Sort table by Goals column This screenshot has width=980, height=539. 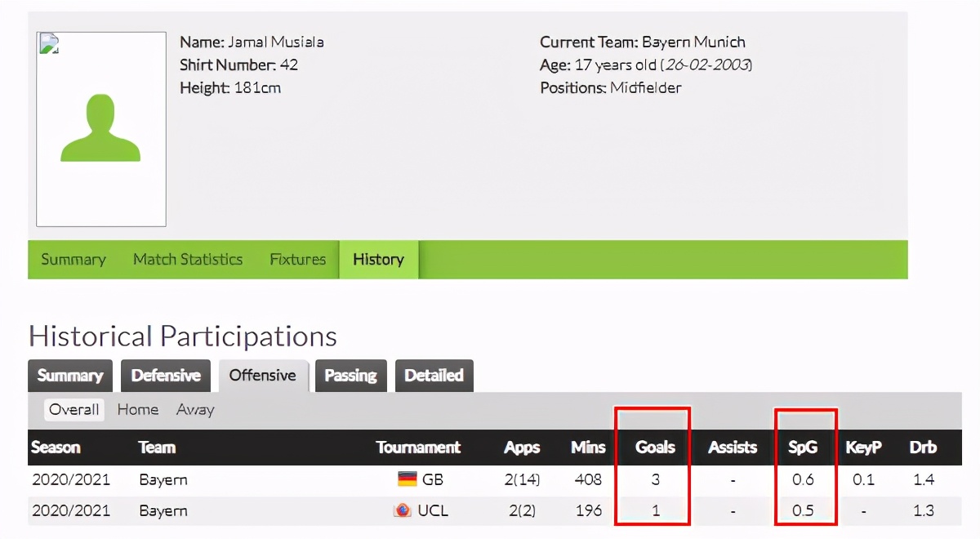coord(655,448)
